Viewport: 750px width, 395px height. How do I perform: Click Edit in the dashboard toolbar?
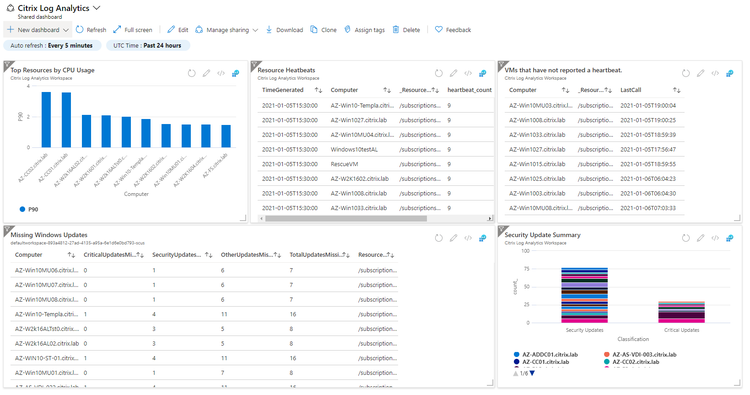177,30
